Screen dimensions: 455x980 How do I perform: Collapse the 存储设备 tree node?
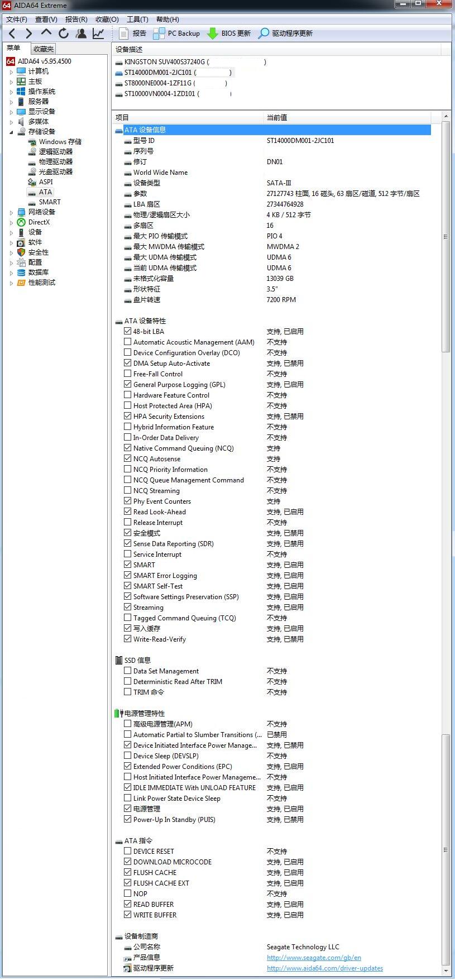coord(11,132)
